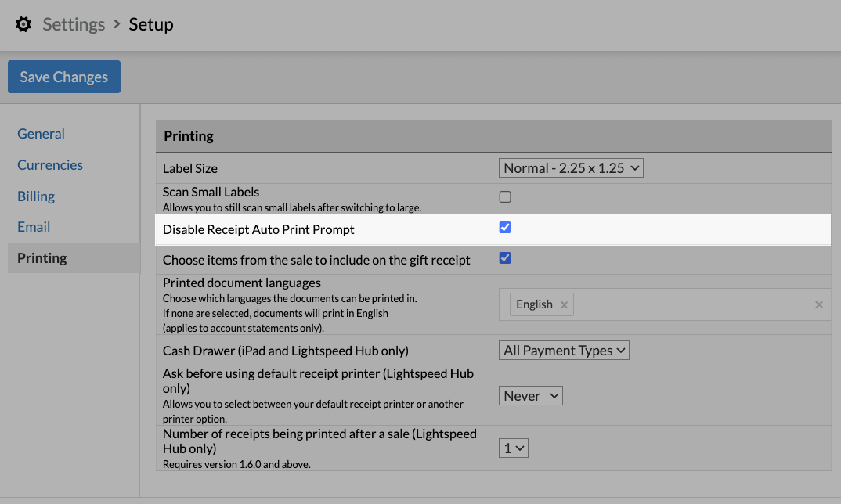Select the Printing sidebar item
This screenshot has height=504, width=841.
(74, 258)
